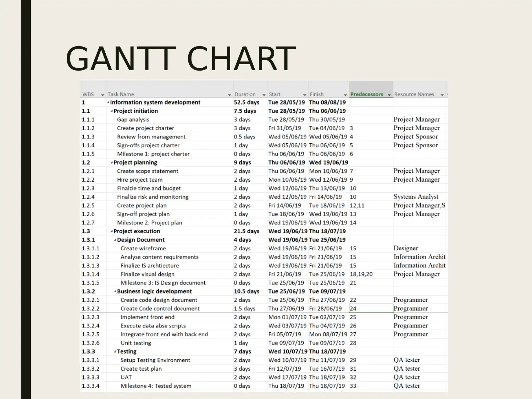Select the Finalize risk and monitoring task
532x399 pixels.
[153, 197]
